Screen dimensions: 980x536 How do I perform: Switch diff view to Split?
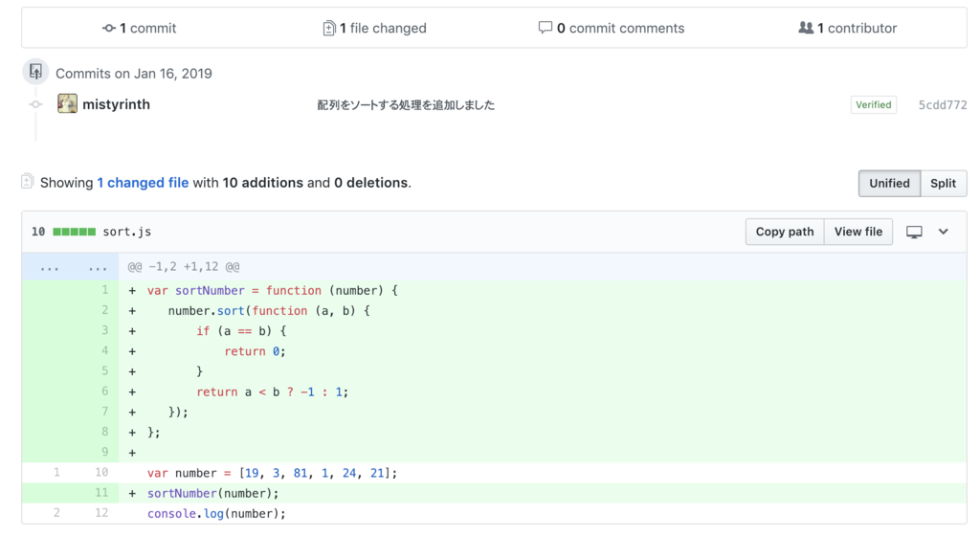pos(943,183)
